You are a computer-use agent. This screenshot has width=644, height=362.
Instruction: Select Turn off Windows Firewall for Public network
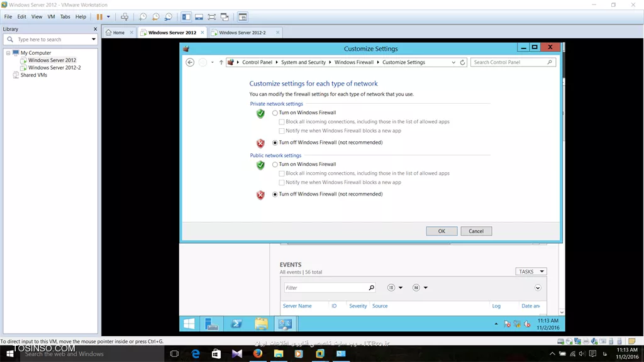pyautogui.click(x=275, y=195)
